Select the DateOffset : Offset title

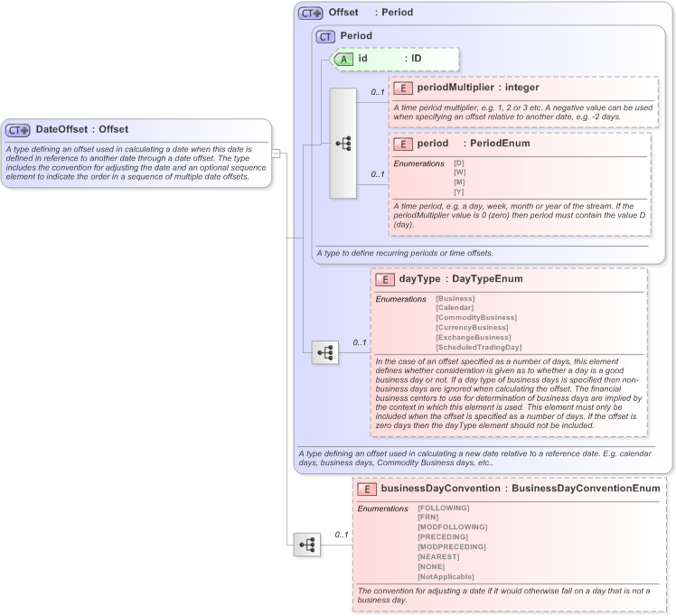click(x=82, y=129)
